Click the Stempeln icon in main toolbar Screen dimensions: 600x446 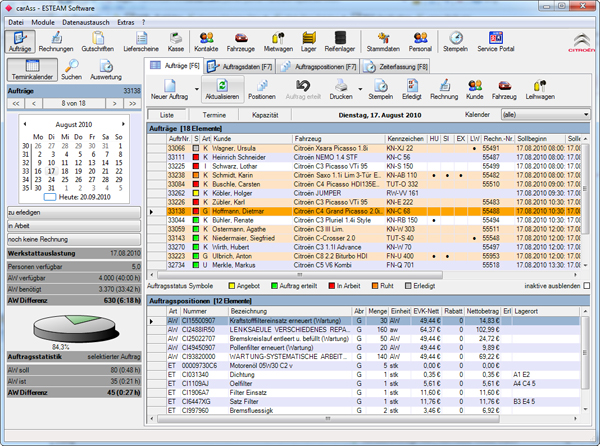pyautogui.click(x=455, y=41)
